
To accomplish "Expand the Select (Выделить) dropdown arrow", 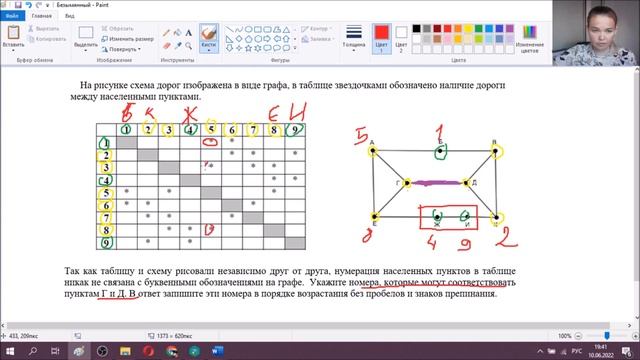I will tap(86, 50).
